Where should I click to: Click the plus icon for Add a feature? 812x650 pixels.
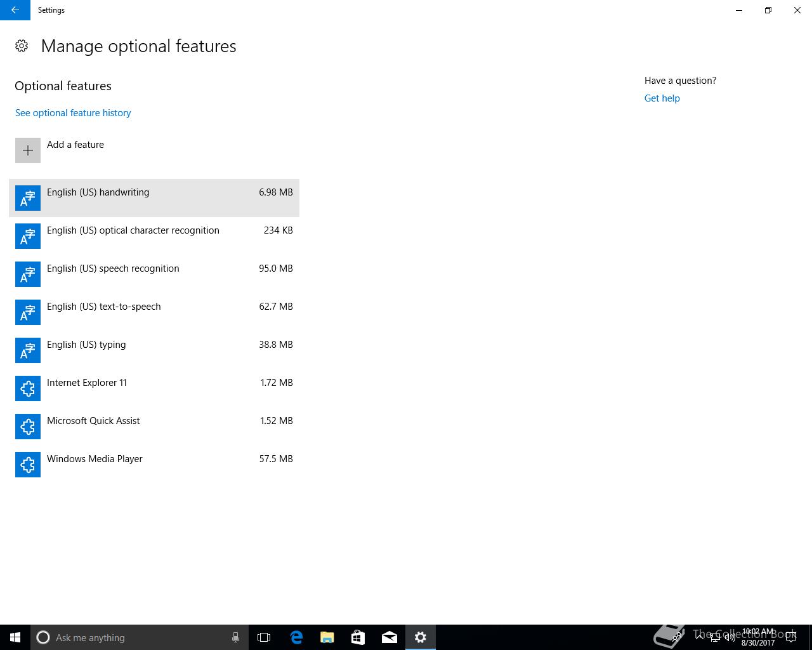click(28, 150)
